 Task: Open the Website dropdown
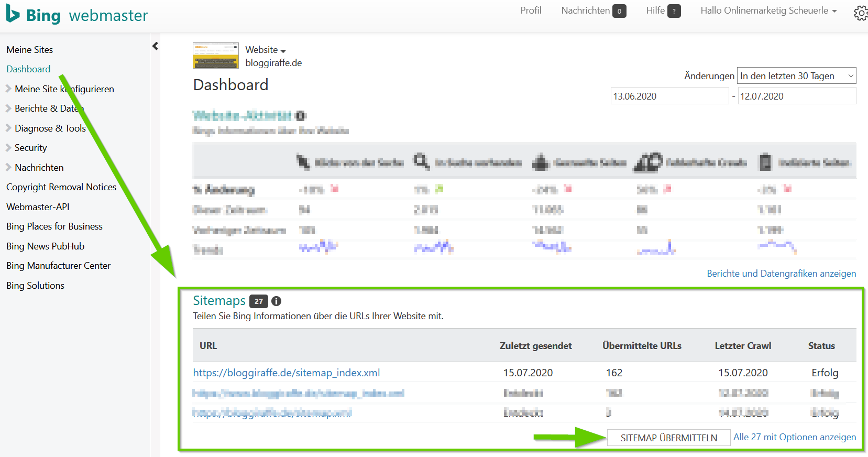click(266, 50)
